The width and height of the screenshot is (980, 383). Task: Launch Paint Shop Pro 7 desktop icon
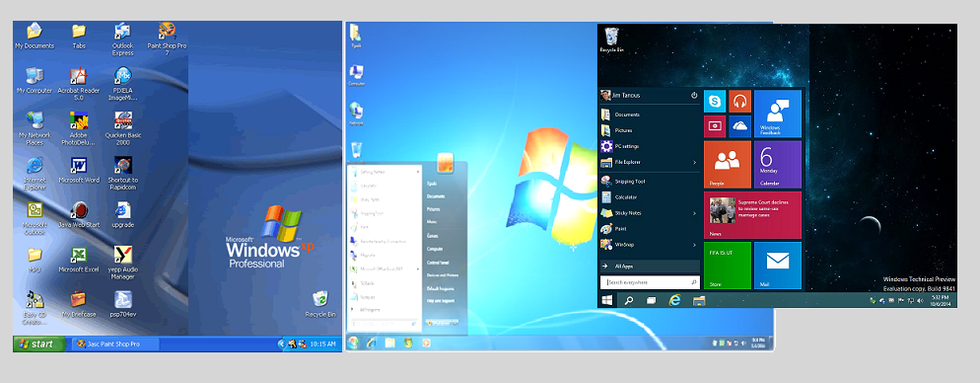167,38
